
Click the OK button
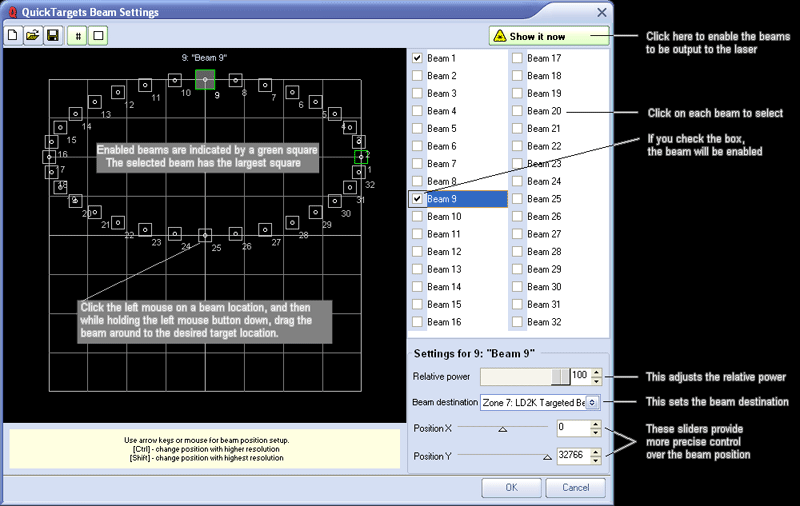tap(511, 487)
